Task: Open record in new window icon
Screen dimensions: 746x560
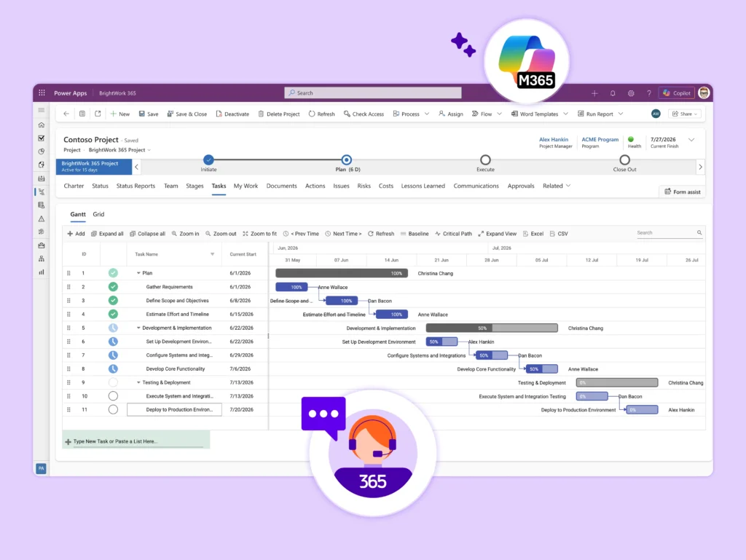Action: point(98,114)
